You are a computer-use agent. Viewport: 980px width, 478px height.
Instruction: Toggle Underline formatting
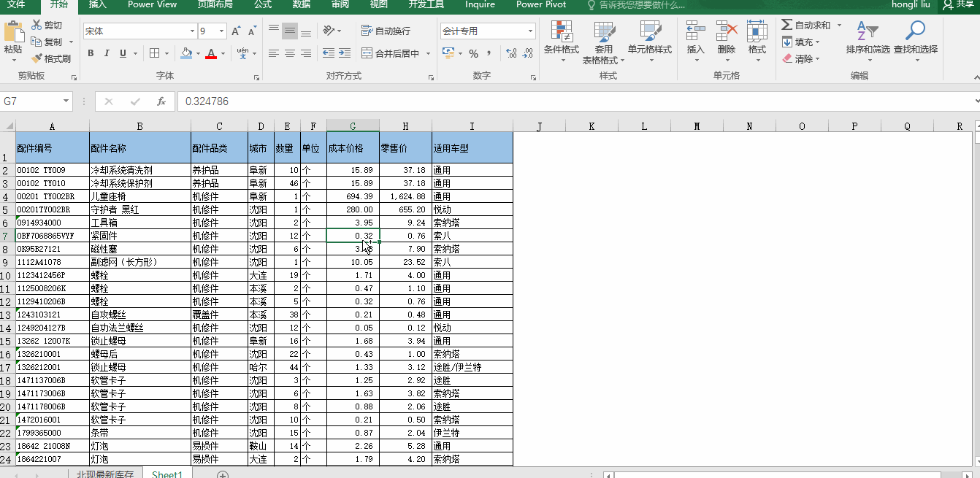pos(123,53)
